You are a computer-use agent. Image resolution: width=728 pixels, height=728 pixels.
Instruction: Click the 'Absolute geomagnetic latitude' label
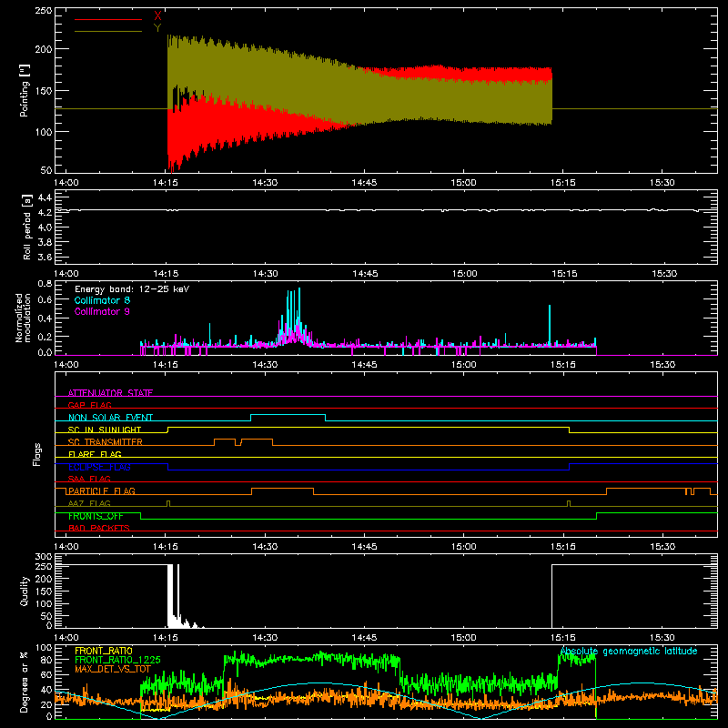(x=629, y=652)
